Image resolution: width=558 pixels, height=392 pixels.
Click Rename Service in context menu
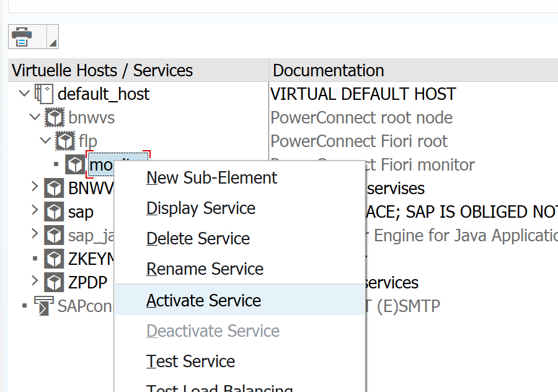click(205, 269)
